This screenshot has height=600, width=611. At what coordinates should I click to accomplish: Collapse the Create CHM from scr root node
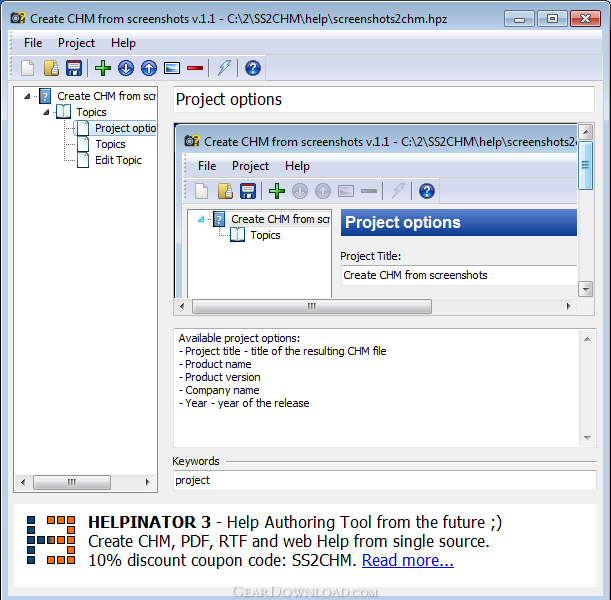pyautogui.click(x=27, y=96)
